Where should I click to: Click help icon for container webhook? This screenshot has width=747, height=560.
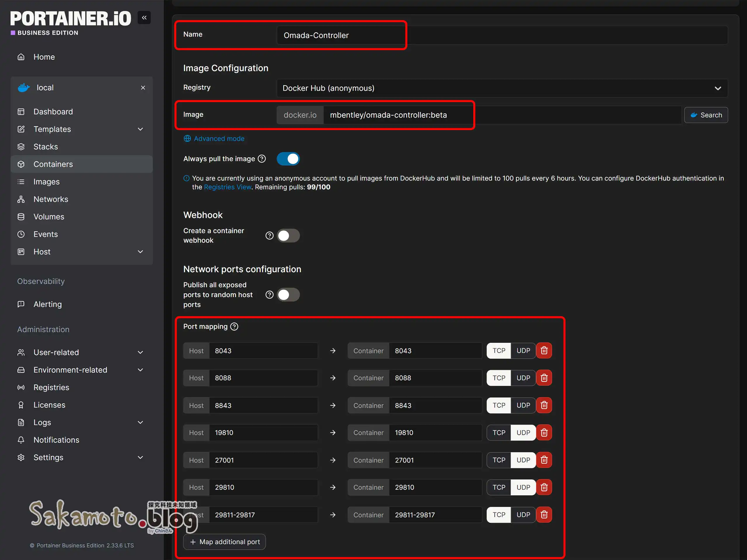click(x=269, y=236)
